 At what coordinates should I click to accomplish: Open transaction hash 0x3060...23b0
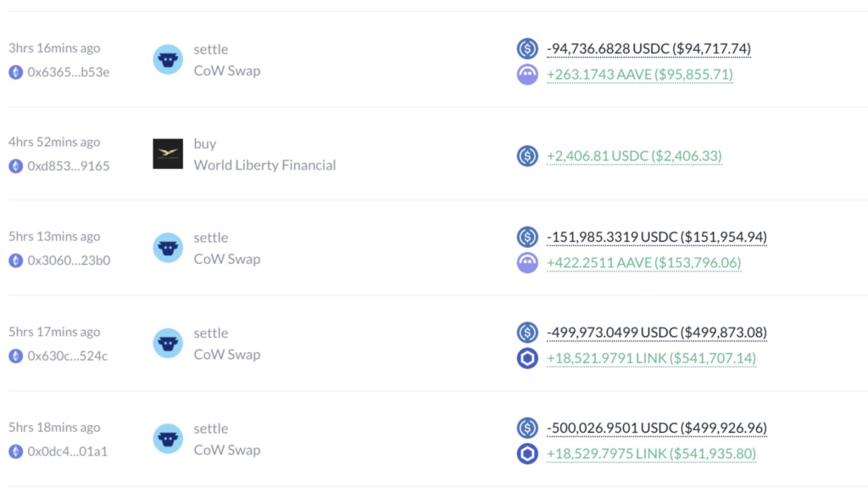(x=69, y=260)
